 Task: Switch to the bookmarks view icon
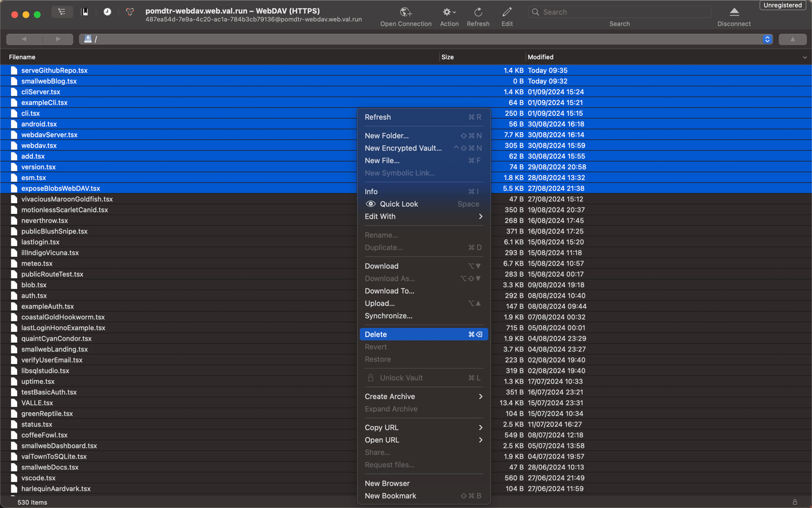(x=85, y=12)
